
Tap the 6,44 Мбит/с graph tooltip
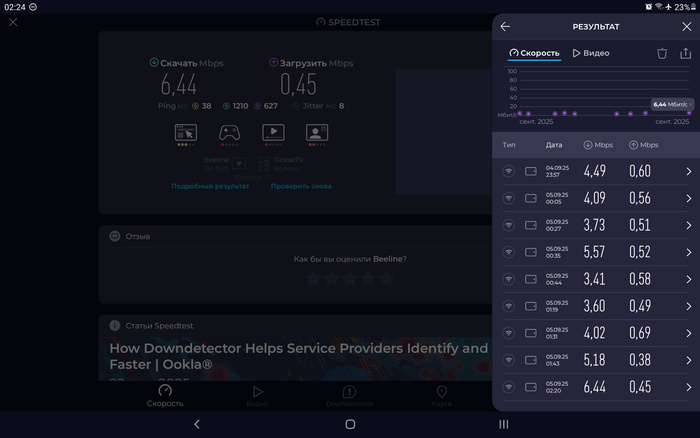pos(670,104)
